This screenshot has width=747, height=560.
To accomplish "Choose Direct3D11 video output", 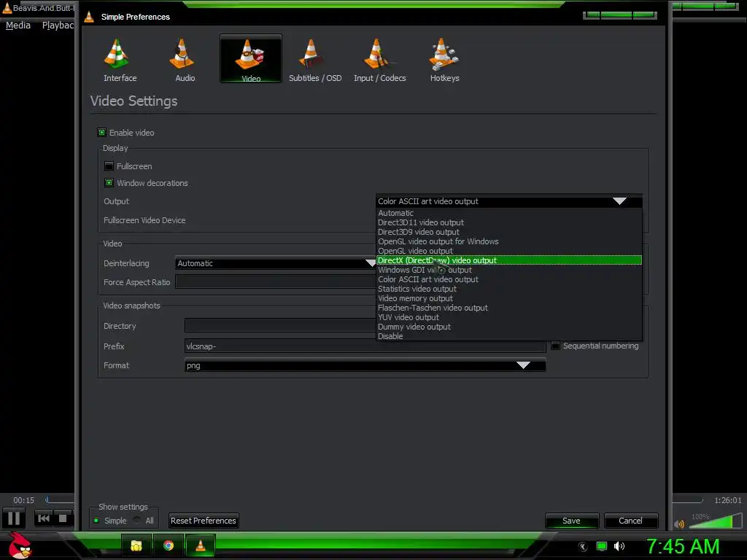I will click(x=508, y=222).
